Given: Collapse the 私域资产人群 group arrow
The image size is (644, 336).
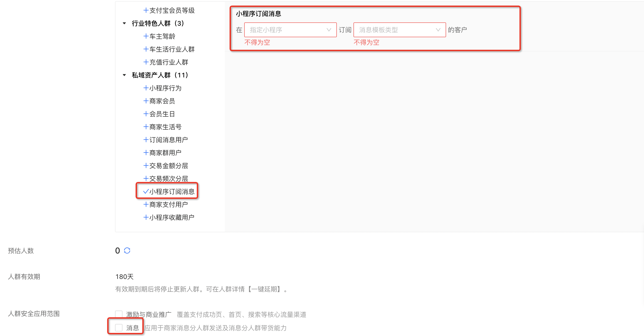Looking at the screenshot, I should 124,75.
